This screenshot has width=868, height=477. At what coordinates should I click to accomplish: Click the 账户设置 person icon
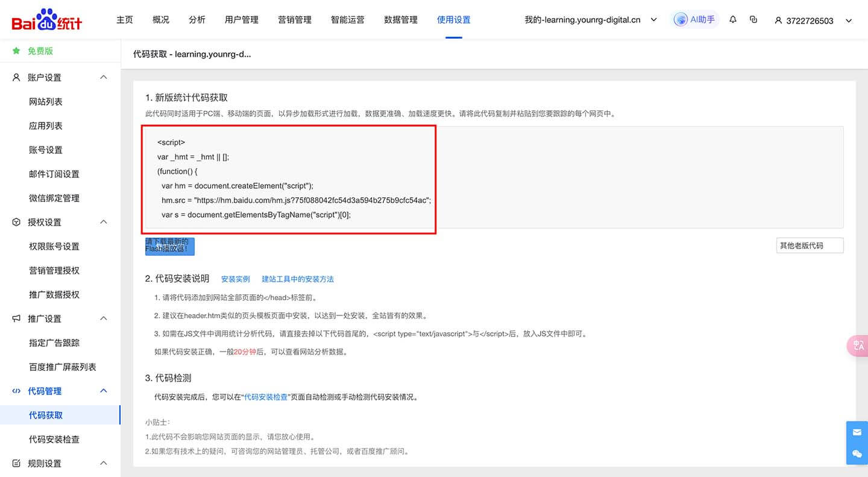click(x=16, y=77)
